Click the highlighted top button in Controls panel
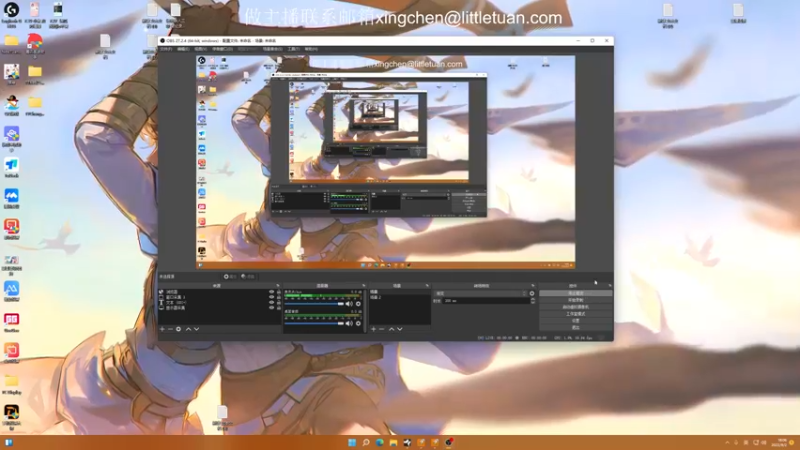 (576, 293)
